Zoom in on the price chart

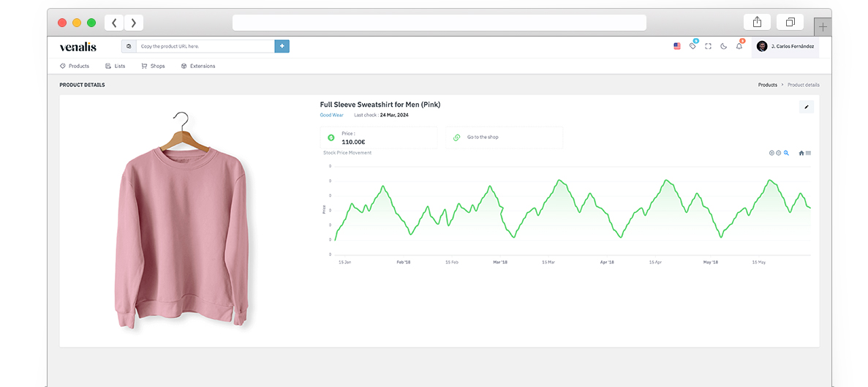771,153
